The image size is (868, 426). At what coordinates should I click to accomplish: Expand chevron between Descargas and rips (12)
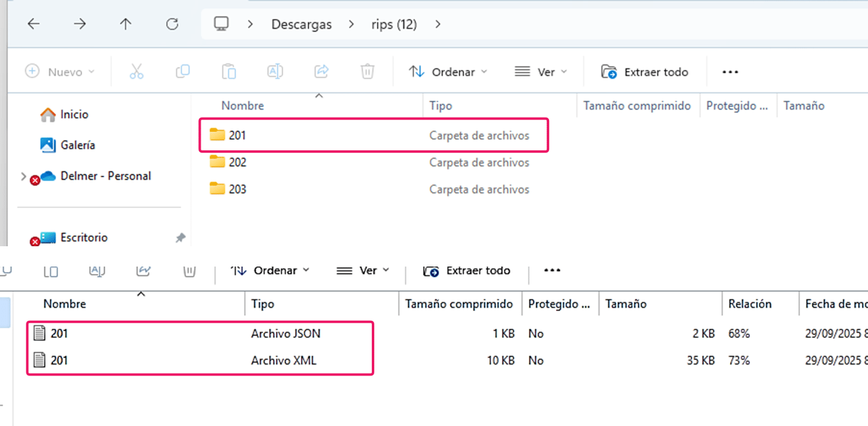pyautogui.click(x=351, y=25)
